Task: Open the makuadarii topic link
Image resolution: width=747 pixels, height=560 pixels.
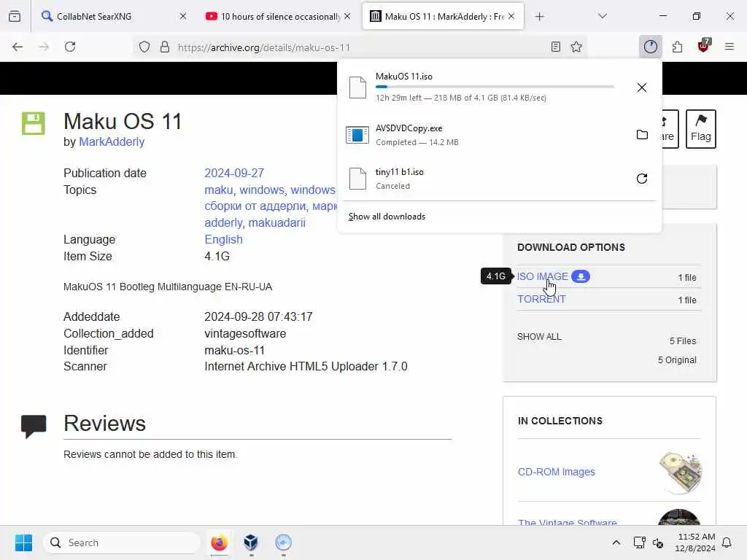Action: 276,222
